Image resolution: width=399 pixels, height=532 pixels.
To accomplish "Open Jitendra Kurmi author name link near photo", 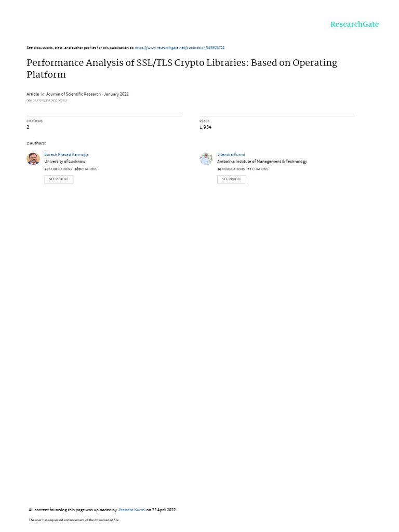I will 231,154.
